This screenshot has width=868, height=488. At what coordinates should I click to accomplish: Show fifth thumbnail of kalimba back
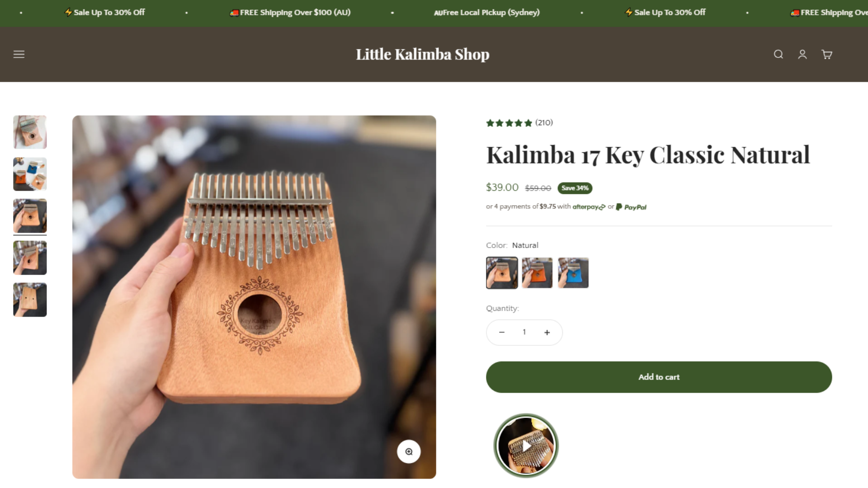[x=30, y=300]
